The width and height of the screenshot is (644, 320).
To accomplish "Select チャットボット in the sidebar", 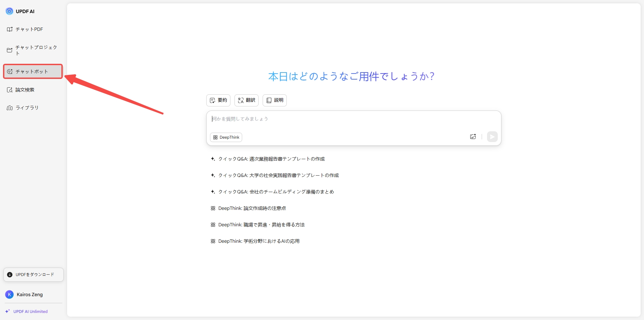I will 33,72.
